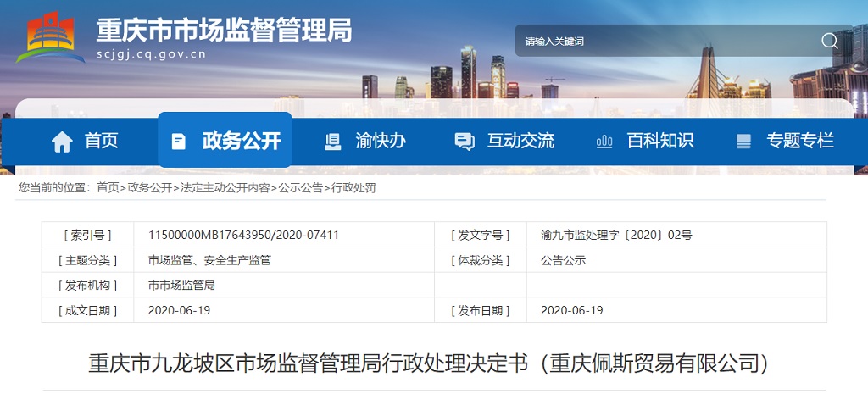Click 公示公告 in breadcrumb trail
This screenshot has width=868, height=394.
pos(301,187)
